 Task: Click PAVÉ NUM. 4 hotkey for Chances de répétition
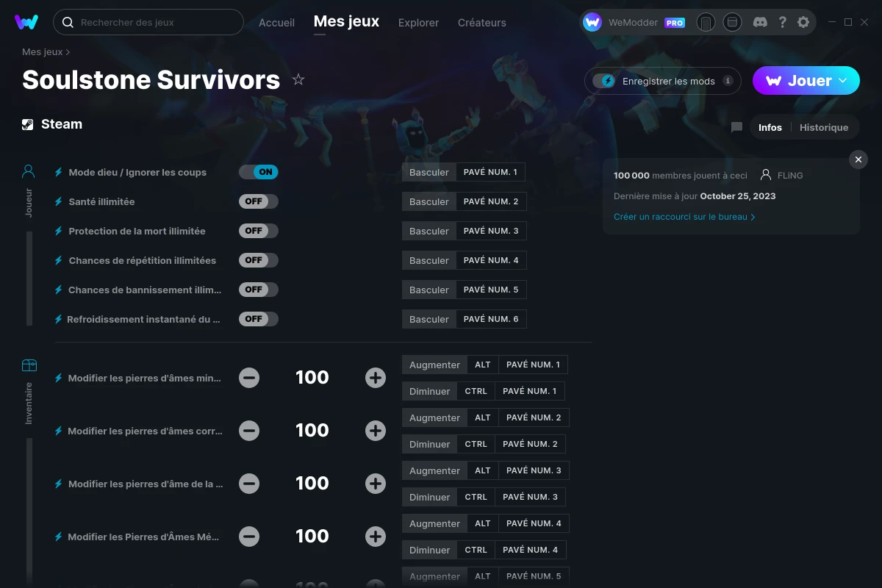click(x=491, y=260)
